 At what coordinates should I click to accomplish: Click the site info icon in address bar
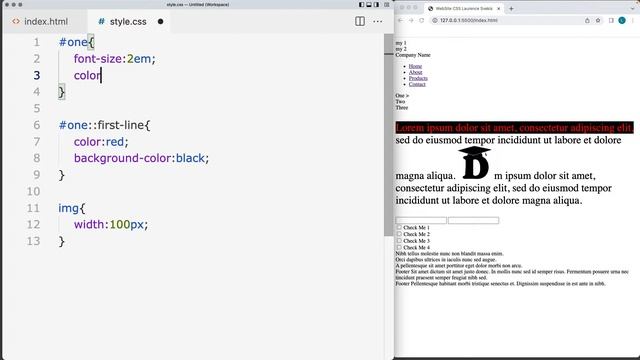[435, 20]
